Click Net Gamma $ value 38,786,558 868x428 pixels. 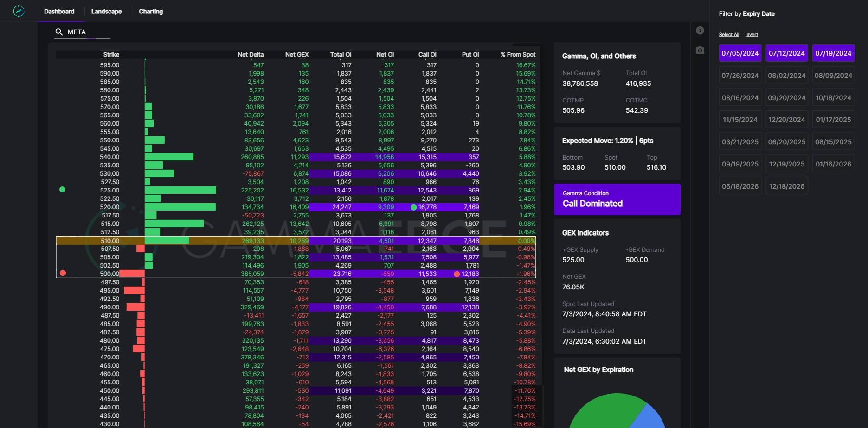pos(580,83)
